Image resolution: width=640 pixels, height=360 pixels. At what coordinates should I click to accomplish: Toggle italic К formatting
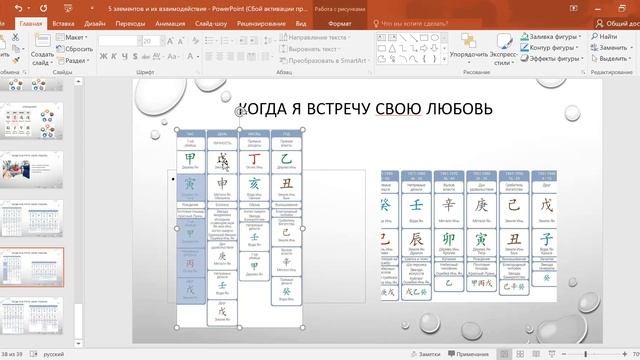tap(114, 56)
